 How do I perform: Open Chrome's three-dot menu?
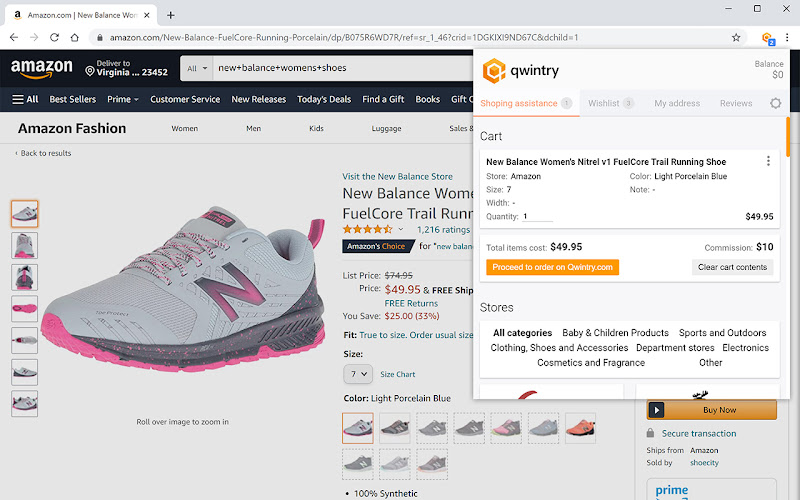pos(787,37)
